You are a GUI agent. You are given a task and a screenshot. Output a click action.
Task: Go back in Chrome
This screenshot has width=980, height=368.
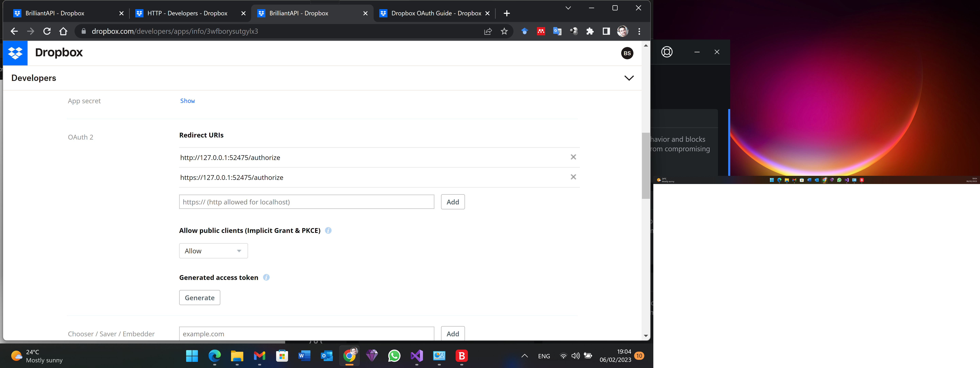click(14, 31)
